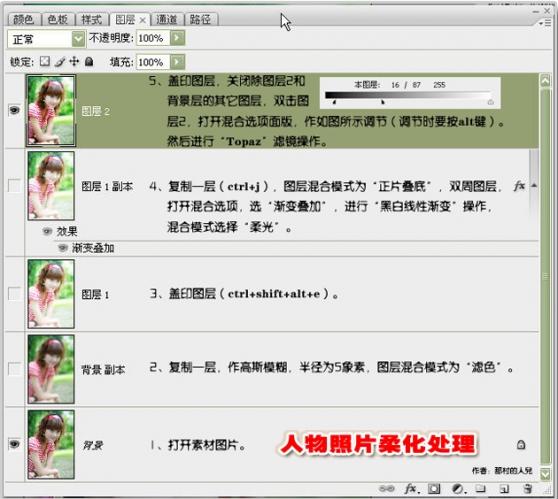Click lock icon on 背景 layer
558x499 pixels.
tap(521, 444)
